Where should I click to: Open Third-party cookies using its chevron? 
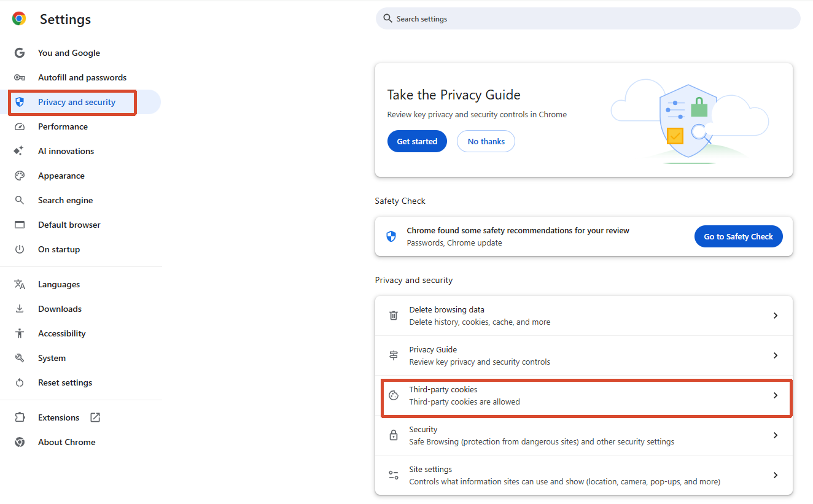point(776,395)
